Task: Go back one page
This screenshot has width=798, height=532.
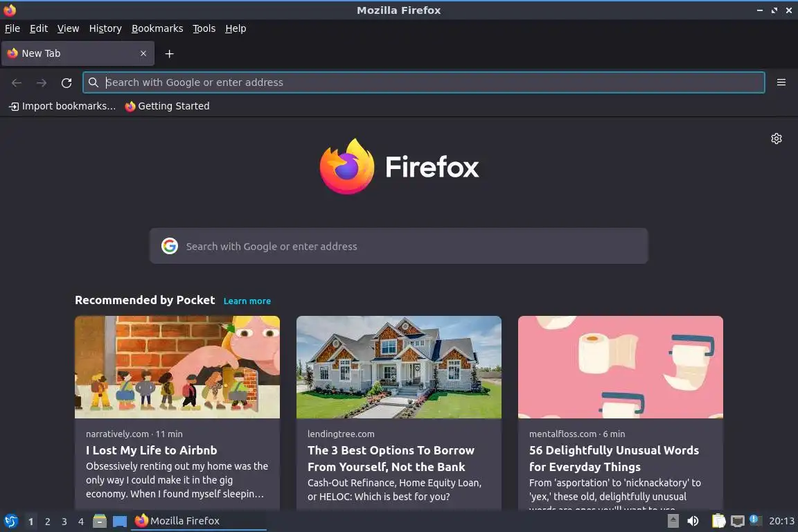Action: pyautogui.click(x=17, y=82)
